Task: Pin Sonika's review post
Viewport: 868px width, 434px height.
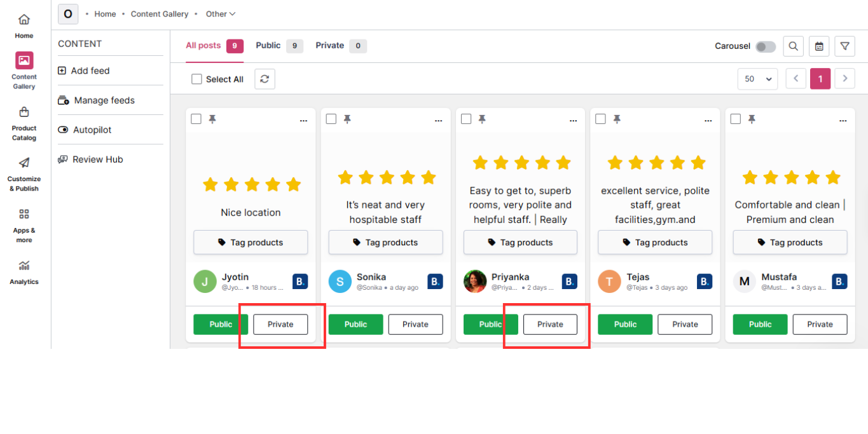Action: 347,119
